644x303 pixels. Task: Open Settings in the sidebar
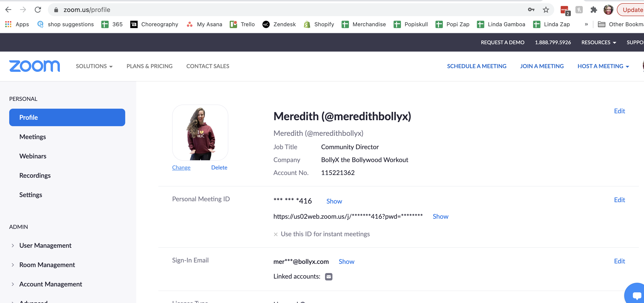click(x=31, y=195)
